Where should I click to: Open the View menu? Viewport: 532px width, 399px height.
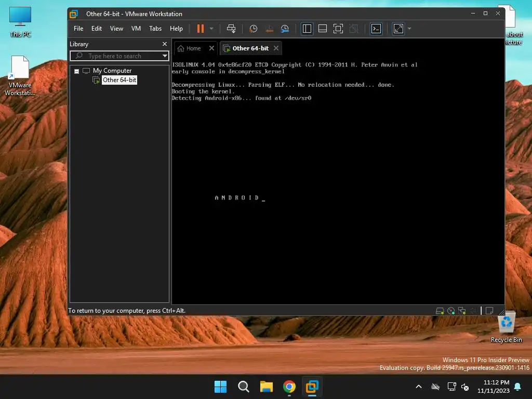click(116, 29)
